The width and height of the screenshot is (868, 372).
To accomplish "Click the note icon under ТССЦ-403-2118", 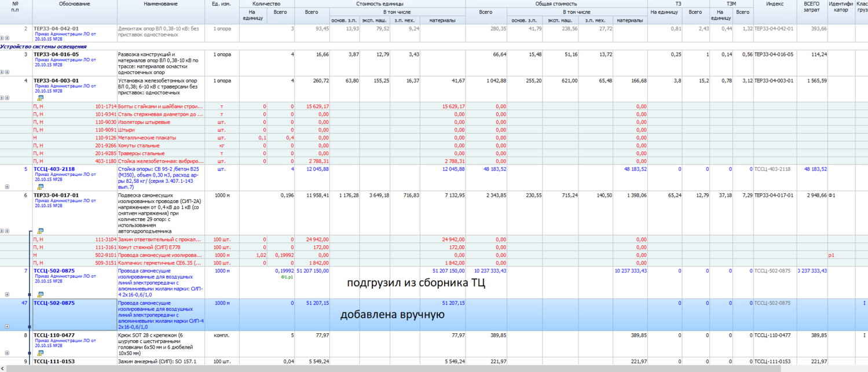I will (40, 187).
